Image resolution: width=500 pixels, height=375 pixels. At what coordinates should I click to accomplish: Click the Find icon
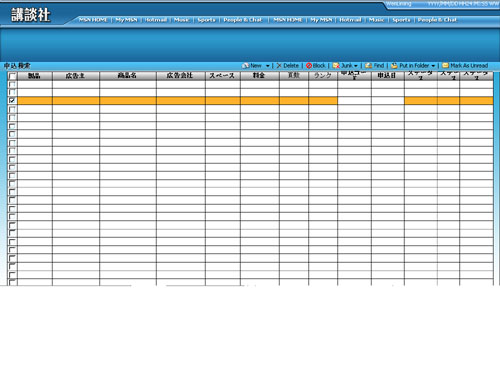(x=368, y=66)
